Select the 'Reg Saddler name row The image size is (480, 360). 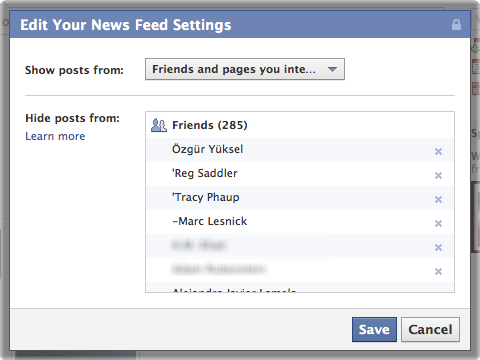pyautogui.click(x=300, y=174)
